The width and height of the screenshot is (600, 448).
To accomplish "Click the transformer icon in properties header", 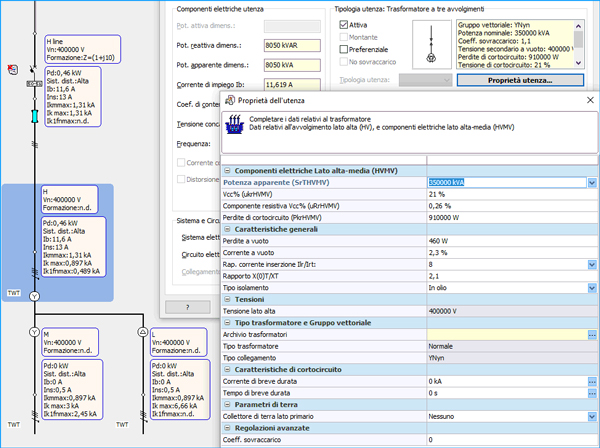I will [235, 124].
